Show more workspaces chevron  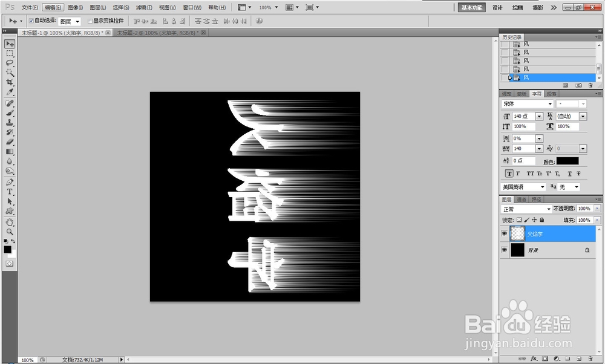click(x=554, y=7)
